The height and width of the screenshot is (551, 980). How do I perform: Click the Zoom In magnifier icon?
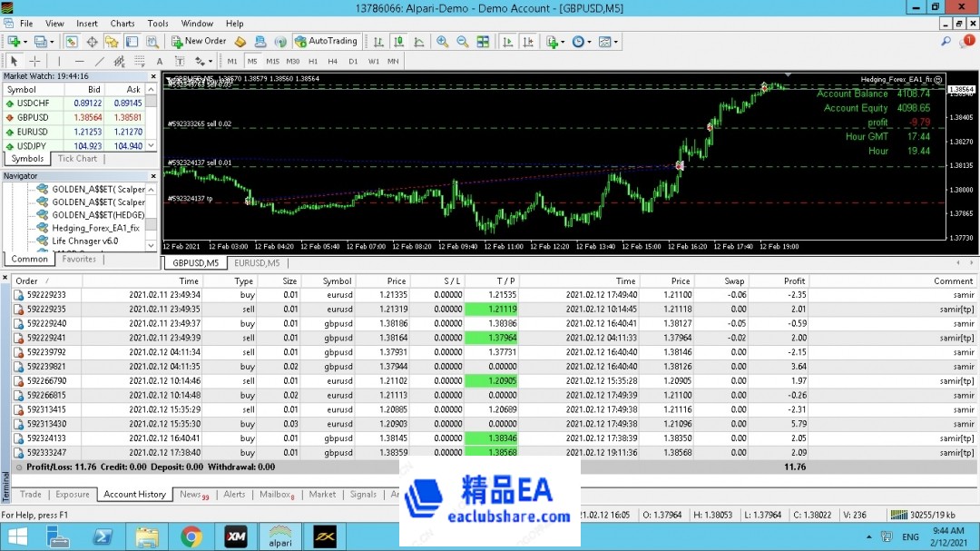pos(442,42)
